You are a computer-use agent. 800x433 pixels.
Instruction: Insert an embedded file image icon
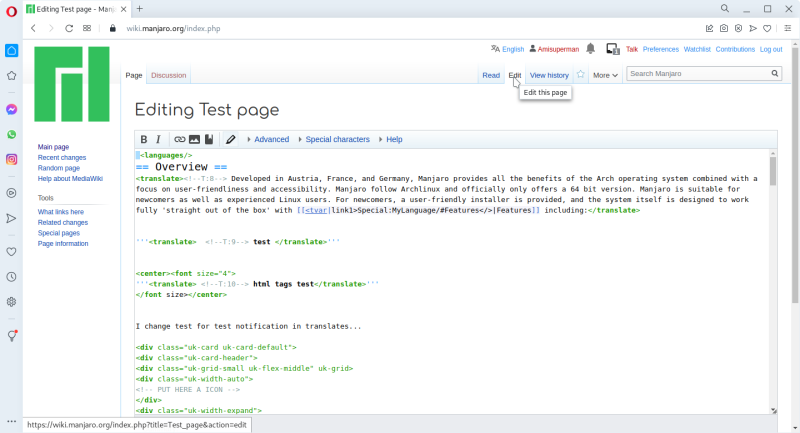pos(194,139)
